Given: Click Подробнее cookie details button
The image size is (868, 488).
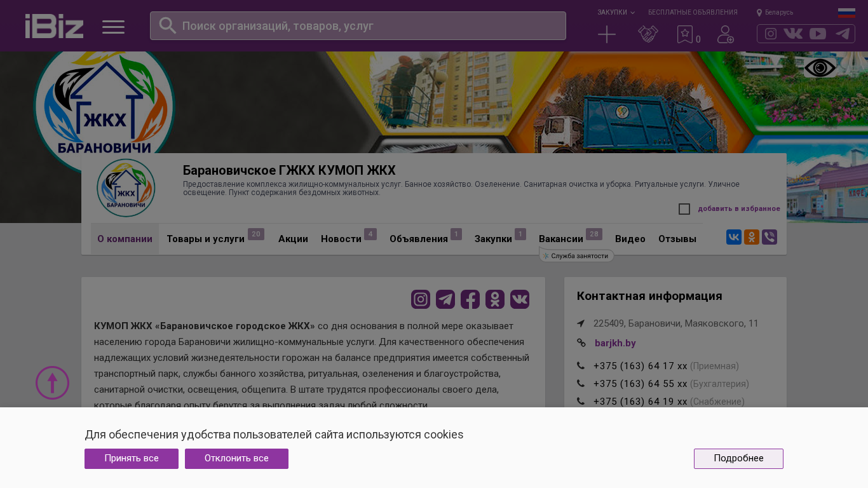Looking at the screenshot, I should pos(738,459).
